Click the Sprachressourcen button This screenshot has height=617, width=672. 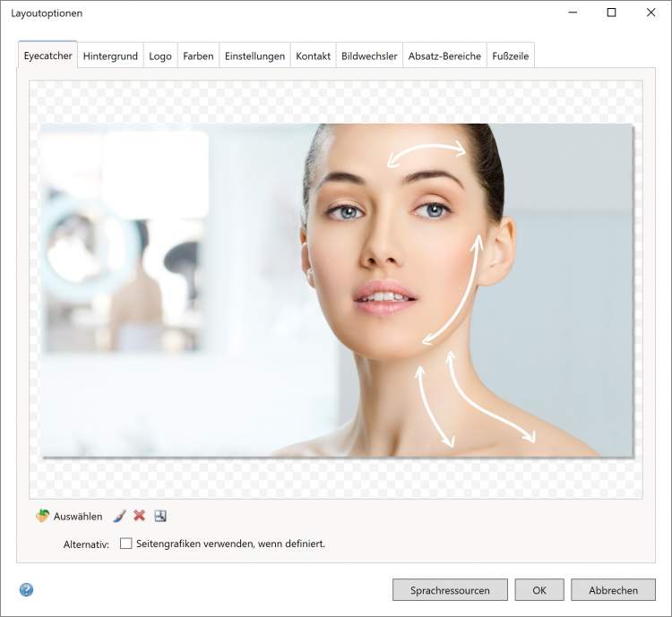pos(450,590)
